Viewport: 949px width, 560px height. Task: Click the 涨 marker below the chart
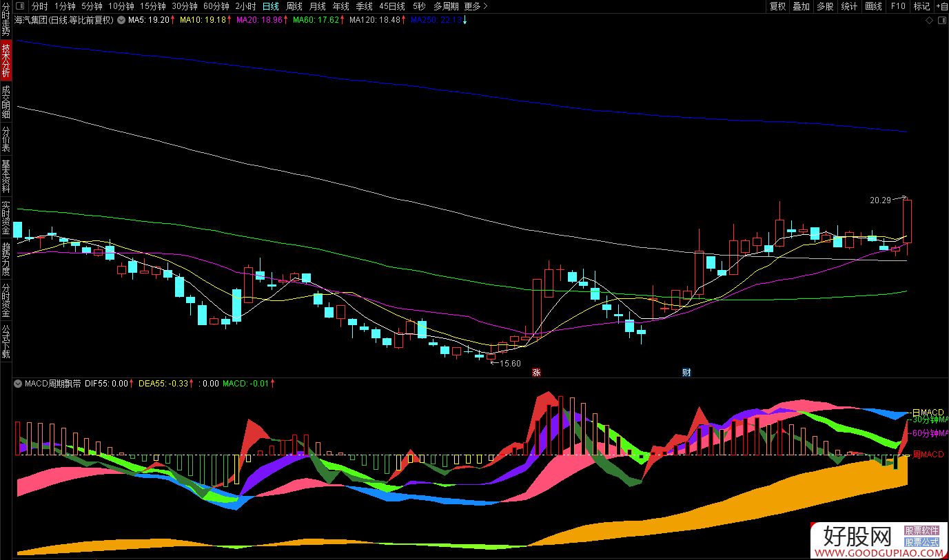pos(535,373)
